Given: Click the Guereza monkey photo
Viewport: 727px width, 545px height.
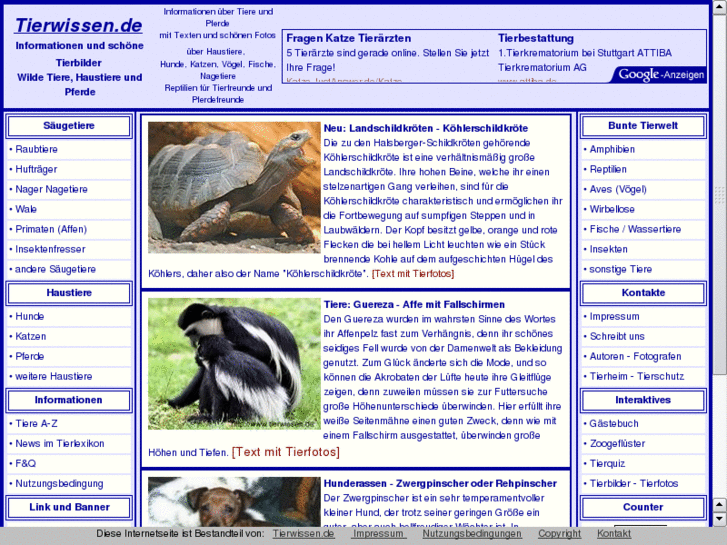Looking at the screenshot, I should (x=234, y=364).
